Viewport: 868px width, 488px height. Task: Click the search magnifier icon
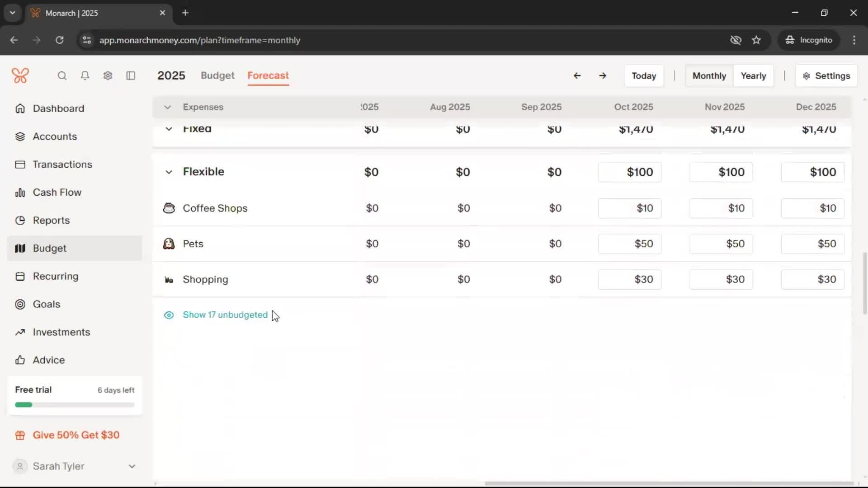click(62, 76)
